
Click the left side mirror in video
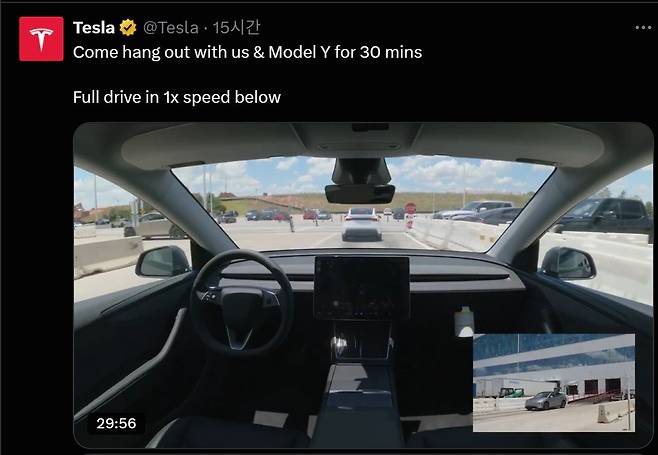click(163, 261)
